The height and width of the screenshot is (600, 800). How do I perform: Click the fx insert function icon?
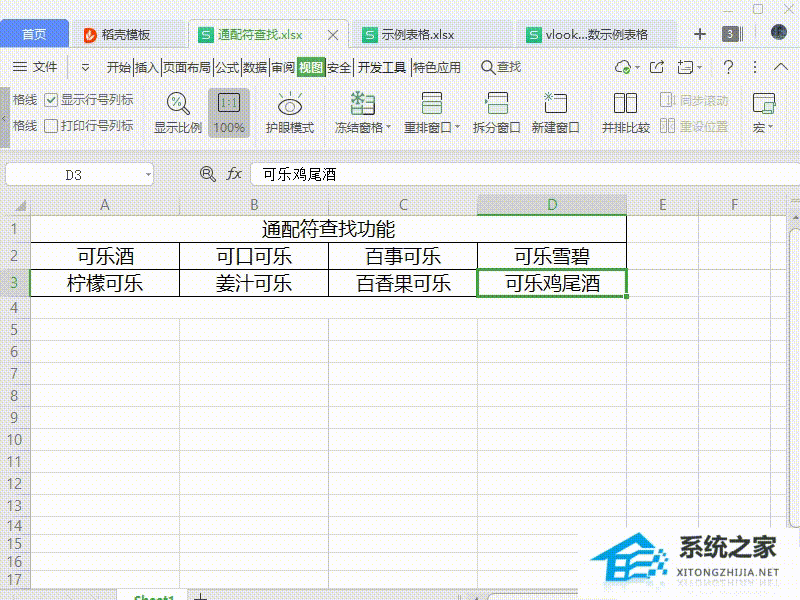tap(233, 173)
